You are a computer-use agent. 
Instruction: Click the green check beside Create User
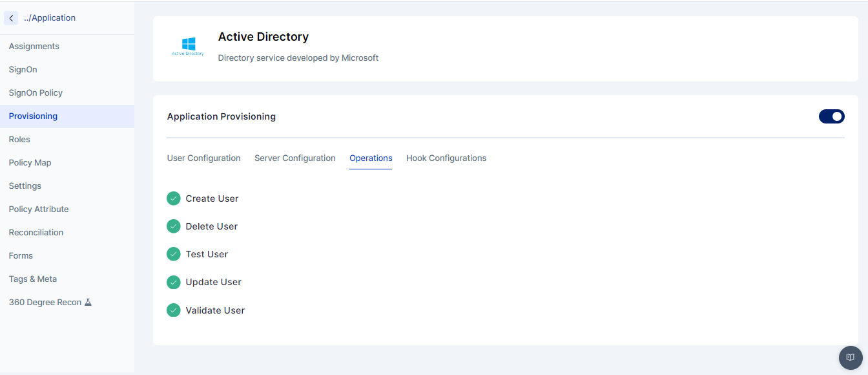click(x=173, y=198)
